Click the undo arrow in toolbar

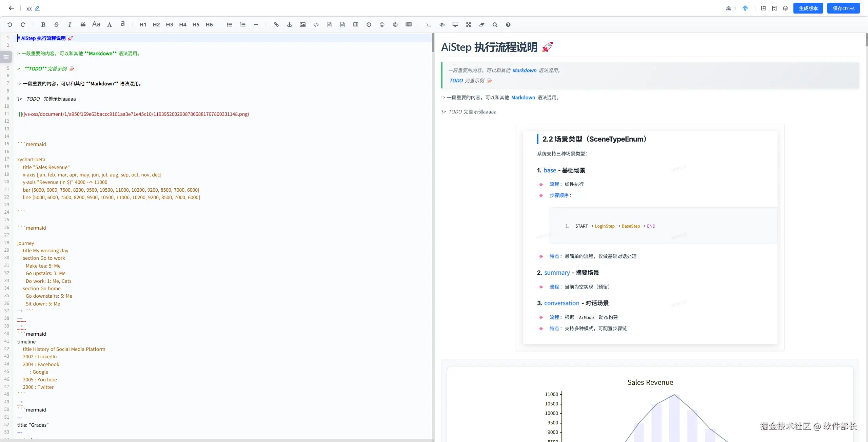(10, 24)
